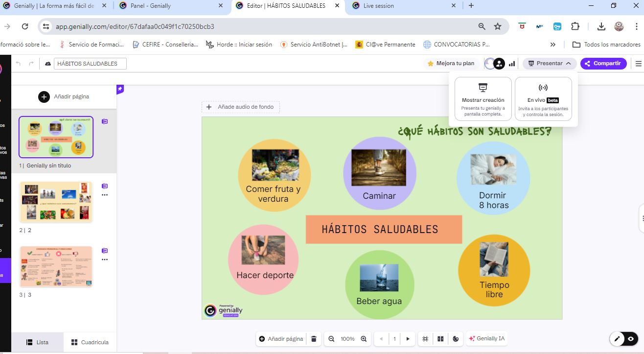Image resolution: width=644 pixels, height=354 pixels.
Task: Select the Mostrar creación option
Action: tap(483, 98)
